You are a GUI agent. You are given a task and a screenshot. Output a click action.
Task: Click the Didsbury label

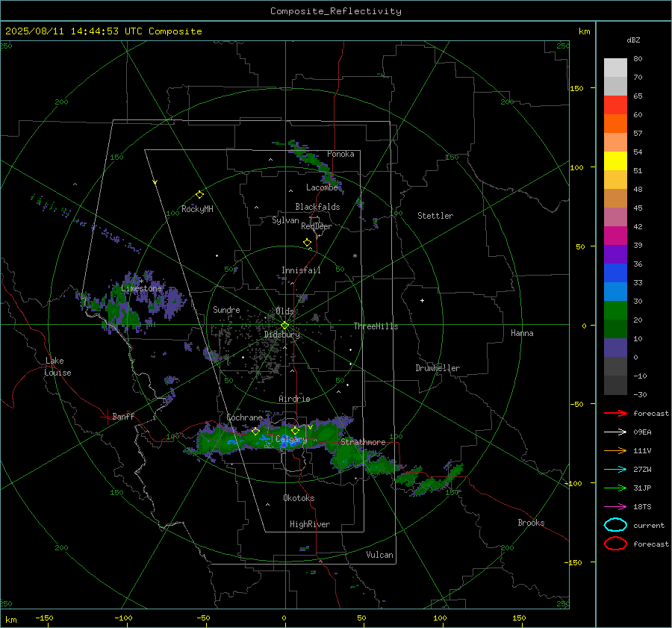281,335
